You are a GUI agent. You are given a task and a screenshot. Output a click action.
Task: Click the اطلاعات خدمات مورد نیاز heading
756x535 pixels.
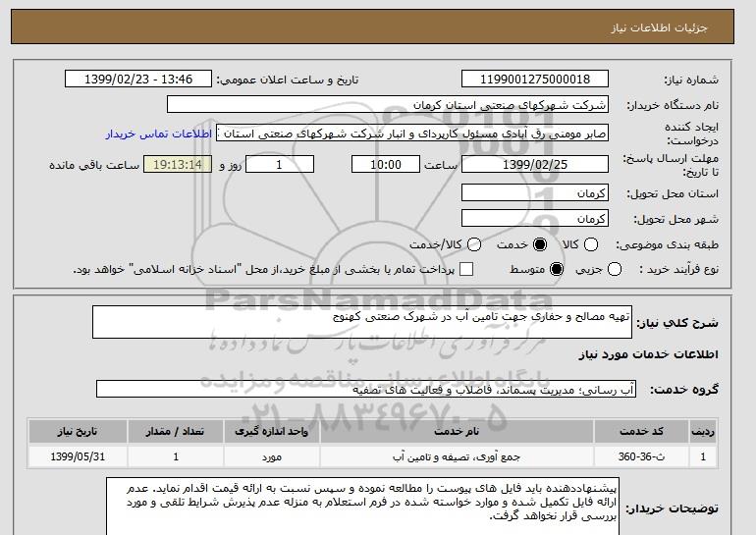pos(648,354)
